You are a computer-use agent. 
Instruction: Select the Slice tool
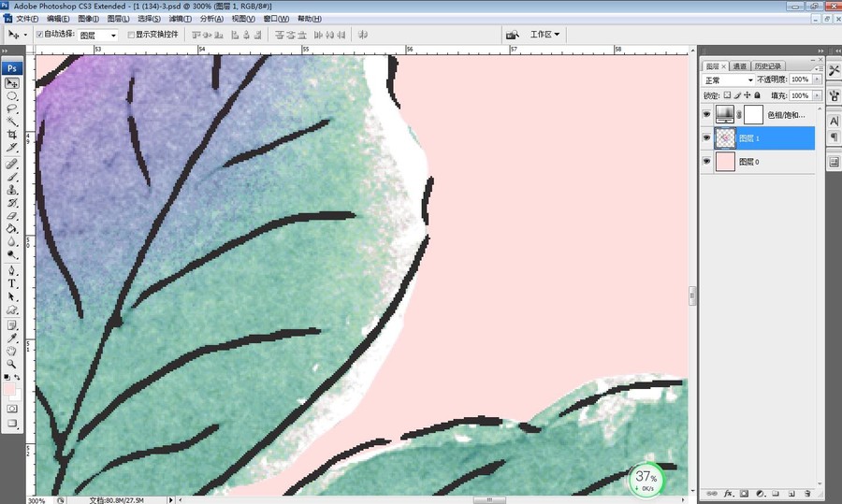(x=12, y=148)
